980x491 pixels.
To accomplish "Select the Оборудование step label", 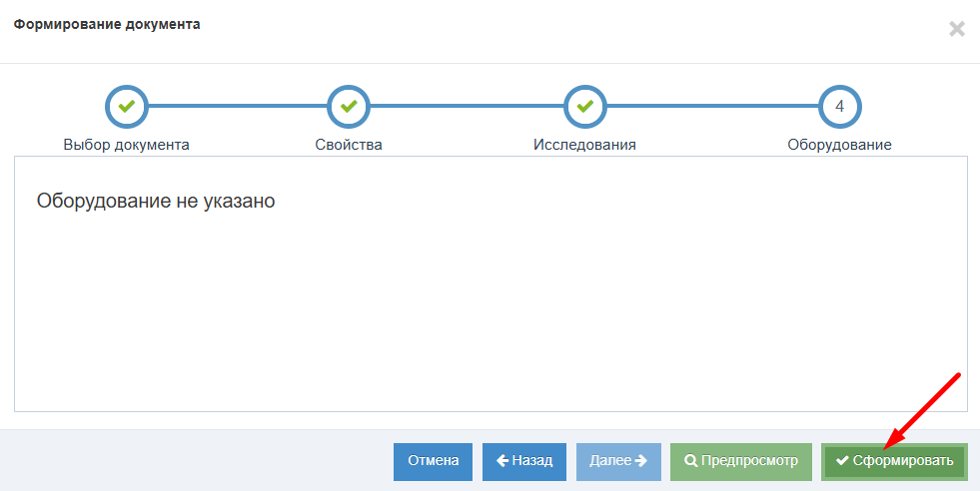I will click(x=839, y=145).
